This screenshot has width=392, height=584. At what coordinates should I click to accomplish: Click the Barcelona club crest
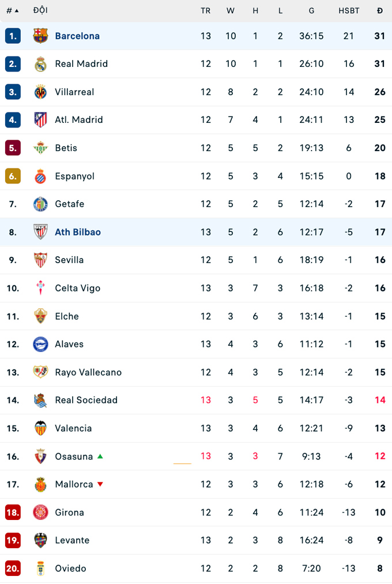(x=40, y=36)
